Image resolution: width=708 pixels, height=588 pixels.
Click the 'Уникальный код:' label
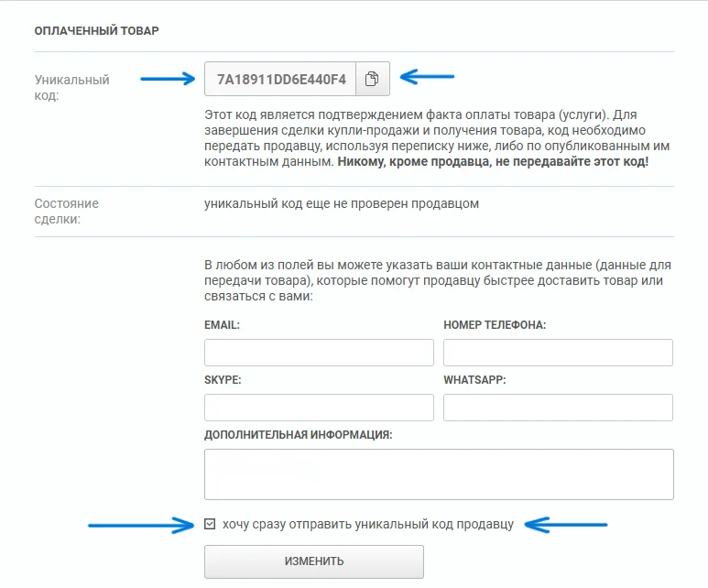click(71, 88)
